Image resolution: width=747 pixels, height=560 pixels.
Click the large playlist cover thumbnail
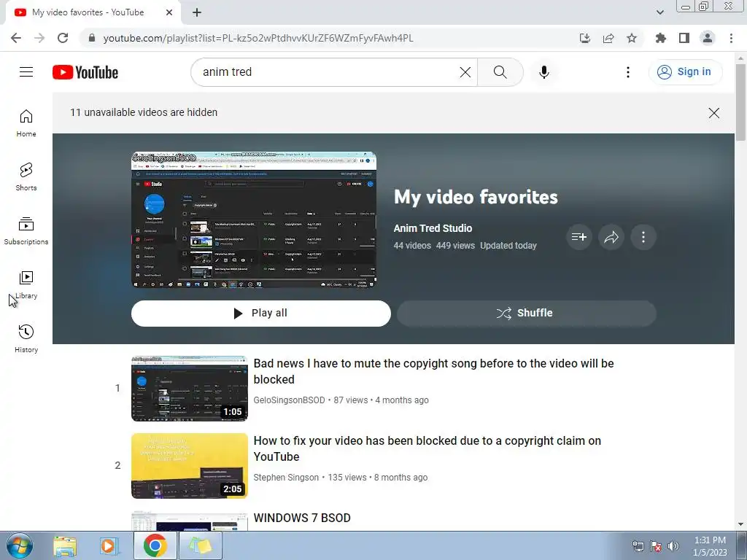point(254,219)
